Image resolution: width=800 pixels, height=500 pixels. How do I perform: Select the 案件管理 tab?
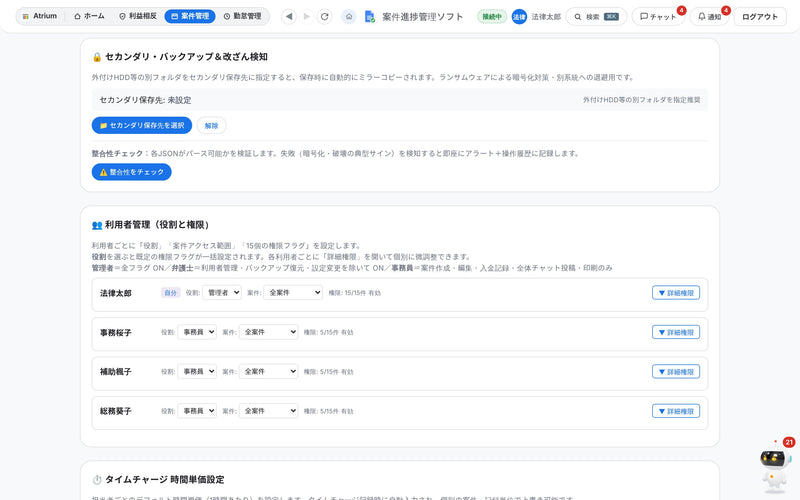click(x=190, y=16)
